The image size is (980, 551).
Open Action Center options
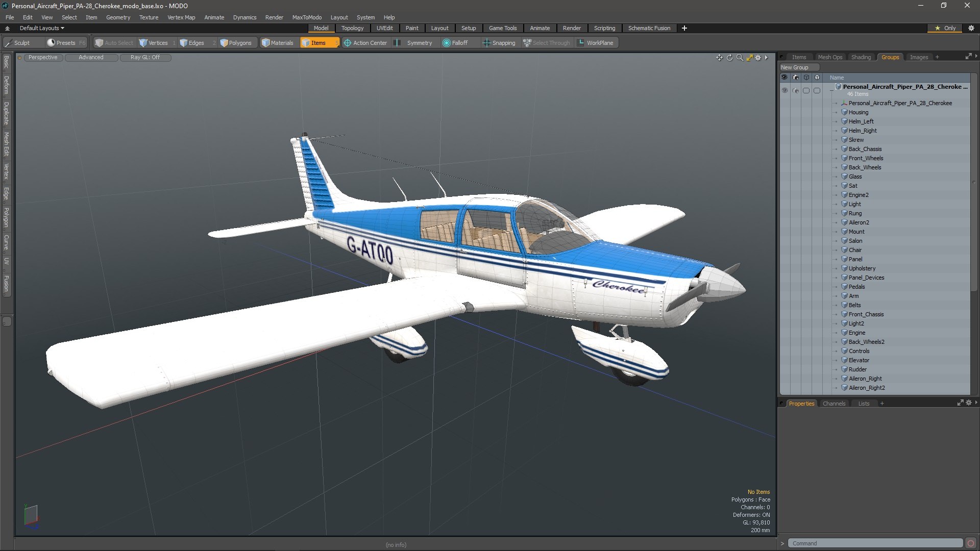(x=365, y=43)
